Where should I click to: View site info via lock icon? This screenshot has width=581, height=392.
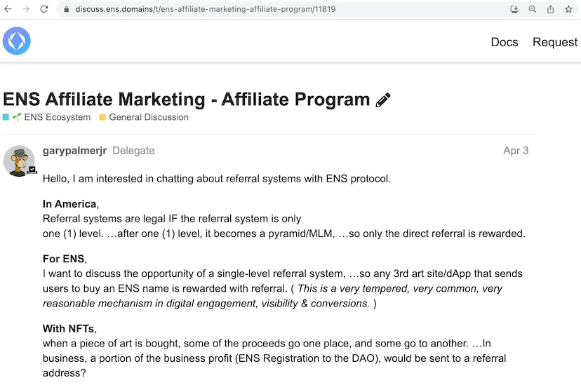click(x=66, y=9)
